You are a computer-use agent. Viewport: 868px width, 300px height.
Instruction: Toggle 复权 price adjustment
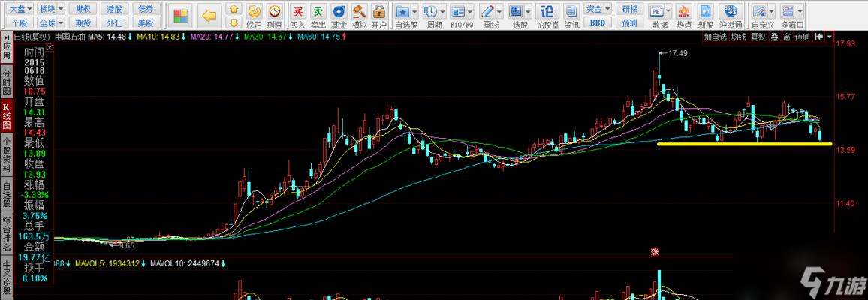click(x=758, y=37)
